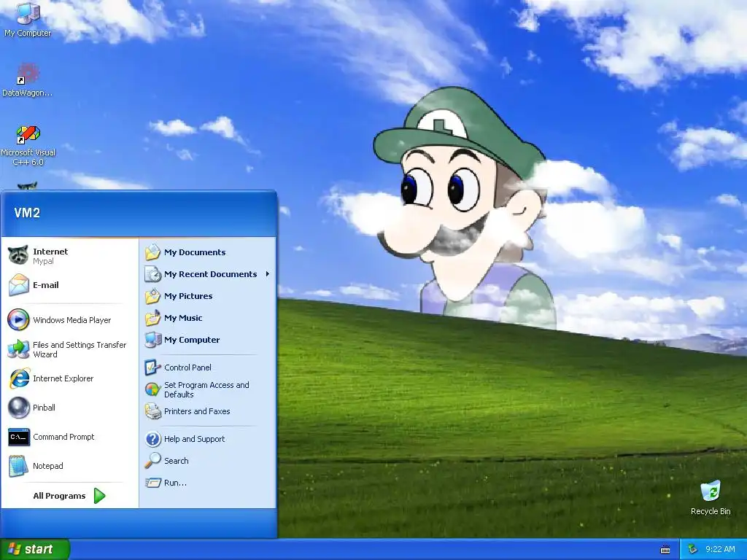Open the Recycle Bin on the desktop

711,497
